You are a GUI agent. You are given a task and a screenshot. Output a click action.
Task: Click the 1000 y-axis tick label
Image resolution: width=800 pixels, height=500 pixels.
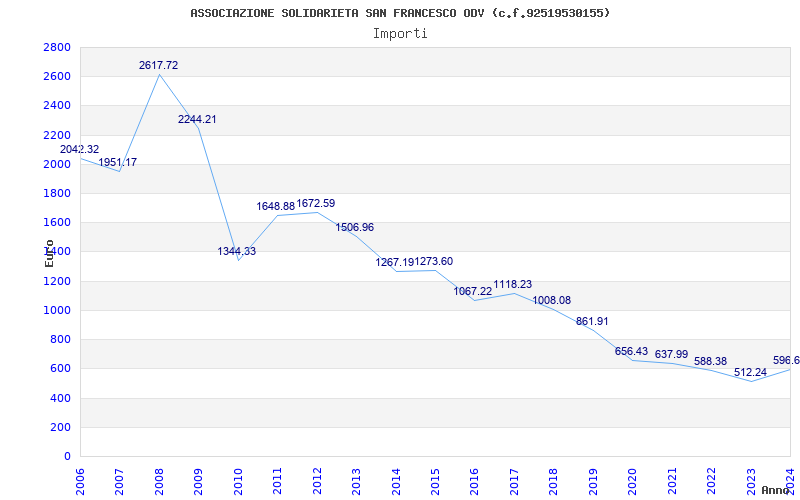click(x=57, y=310)
